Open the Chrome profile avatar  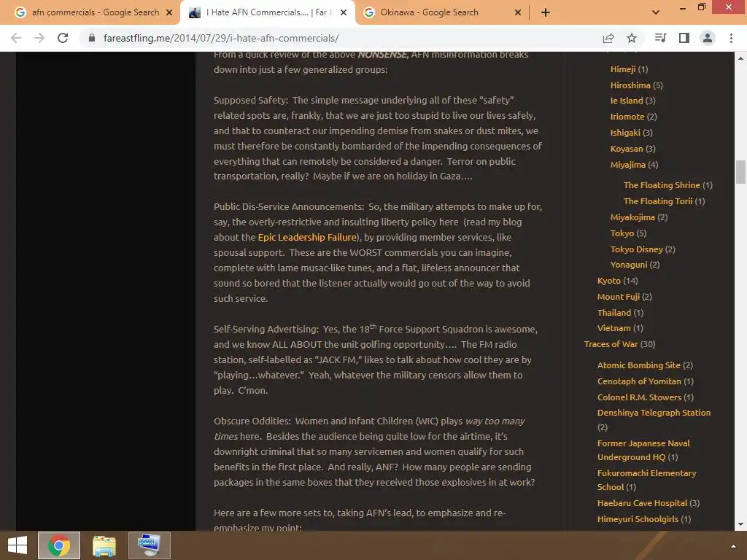pos(708,38)
